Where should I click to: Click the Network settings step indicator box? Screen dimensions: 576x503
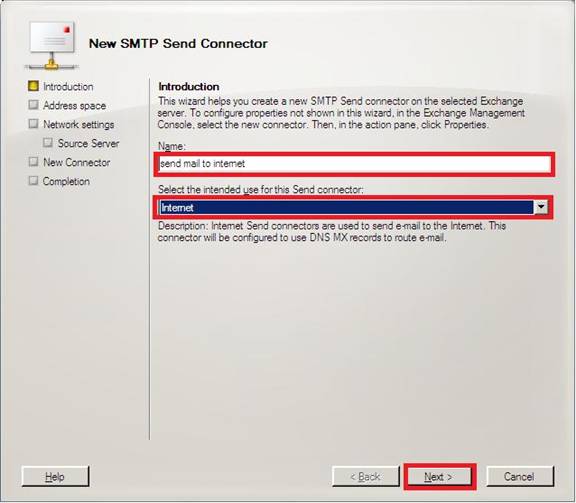(33, 124)
